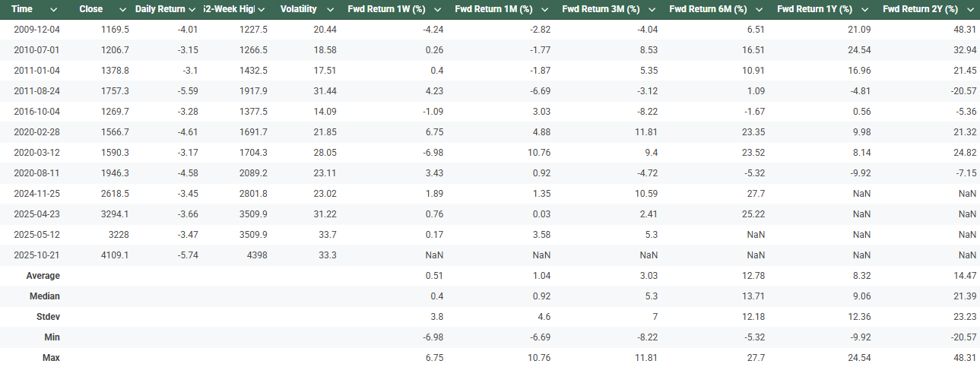Open the Fwd Return 3M (%) dropdown arrow
Screen dimensions: 980x367
[651, 10]
